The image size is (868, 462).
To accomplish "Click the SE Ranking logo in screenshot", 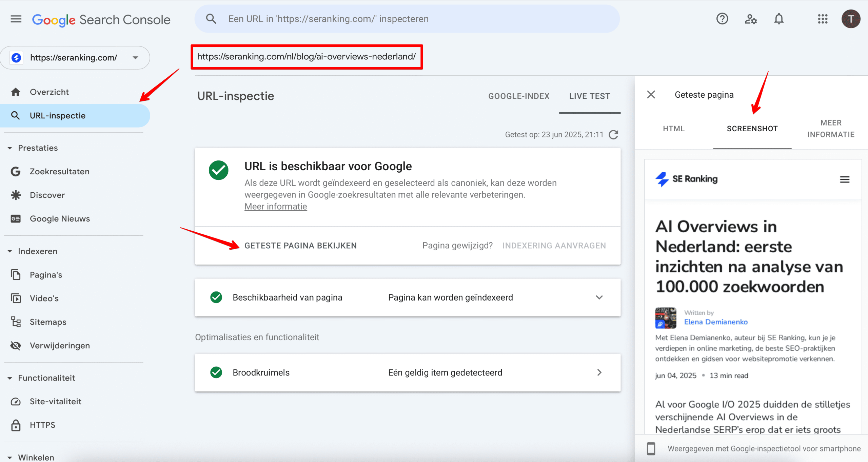I will 687,179.
